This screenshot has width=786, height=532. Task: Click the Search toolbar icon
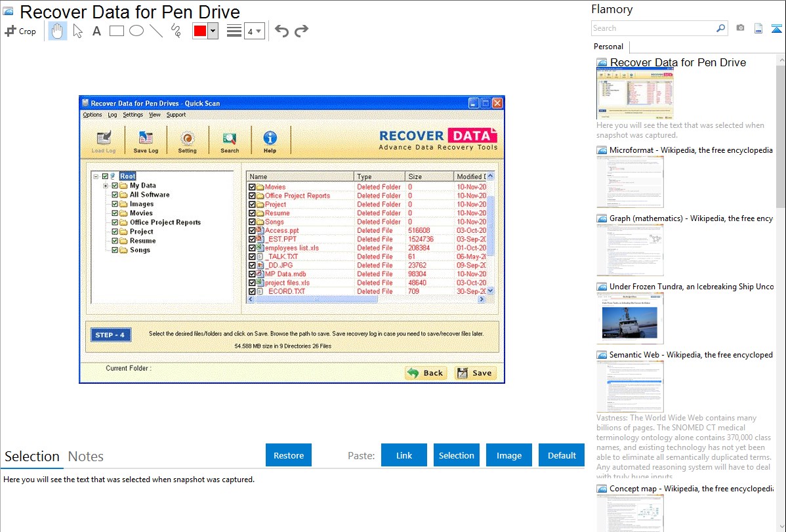(x=230, y=142)
